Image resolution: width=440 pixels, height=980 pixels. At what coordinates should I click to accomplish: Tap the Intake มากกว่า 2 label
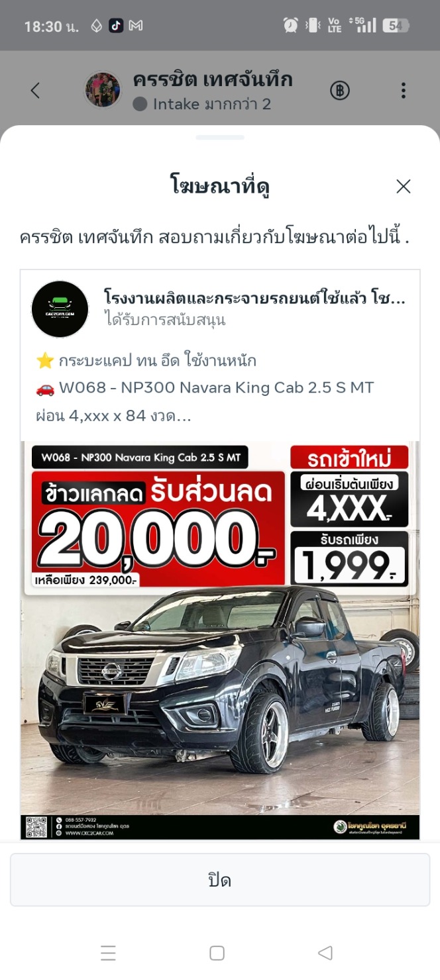coord(211,104)
